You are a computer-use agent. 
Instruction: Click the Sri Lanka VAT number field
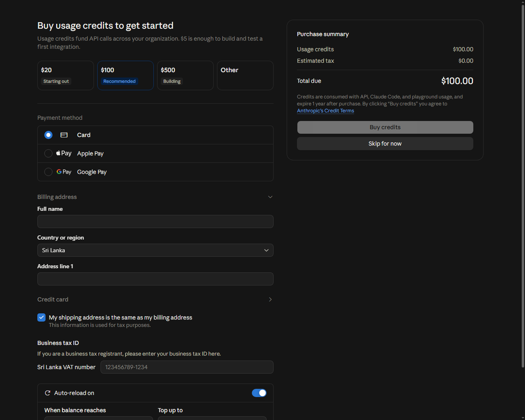click(187, 367)
